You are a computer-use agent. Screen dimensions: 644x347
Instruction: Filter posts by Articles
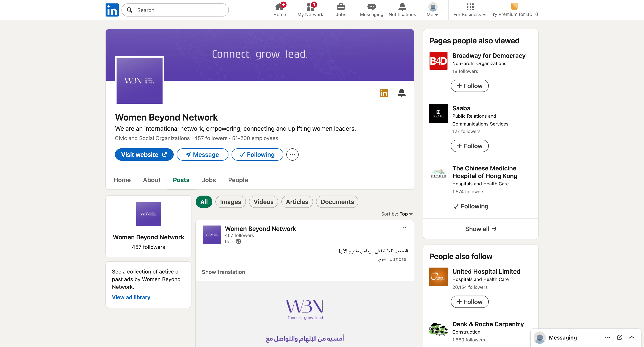click(297, 202)
